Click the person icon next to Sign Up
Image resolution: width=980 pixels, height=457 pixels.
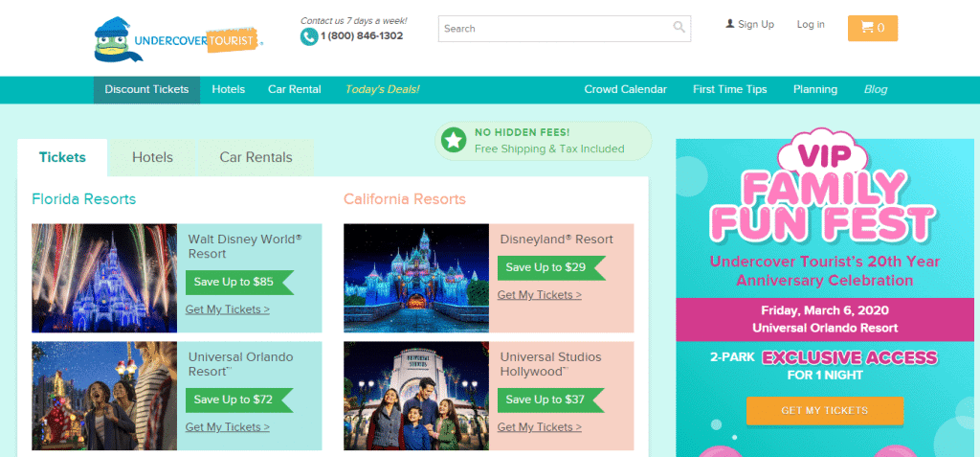pyautogui.click(x=729, y=24)
